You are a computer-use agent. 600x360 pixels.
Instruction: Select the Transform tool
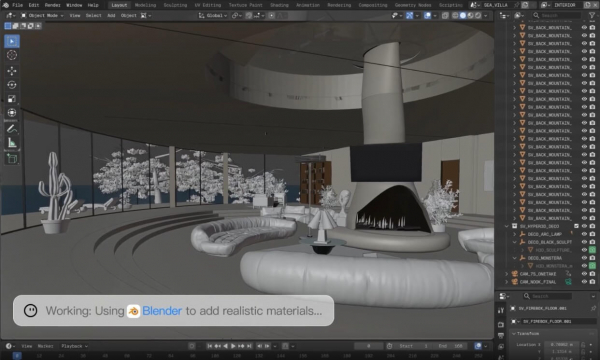pyautogui.click(x=12, y=112)
